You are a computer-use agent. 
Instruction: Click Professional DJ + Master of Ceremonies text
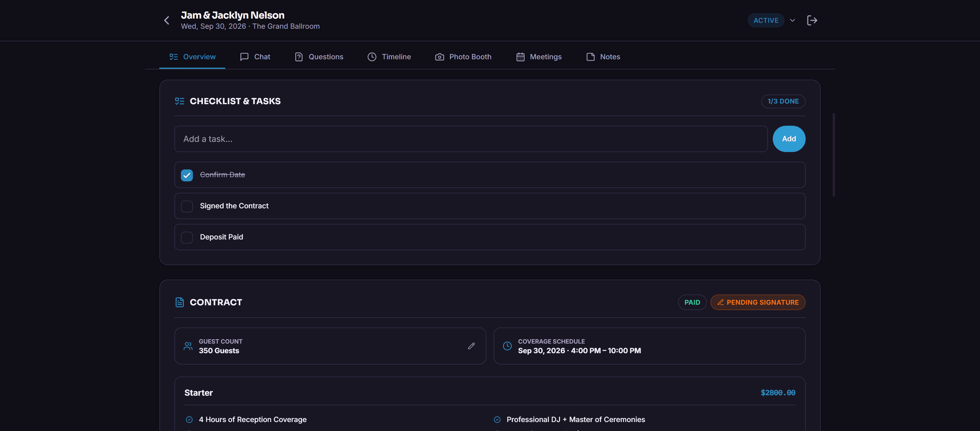[576, 420]
